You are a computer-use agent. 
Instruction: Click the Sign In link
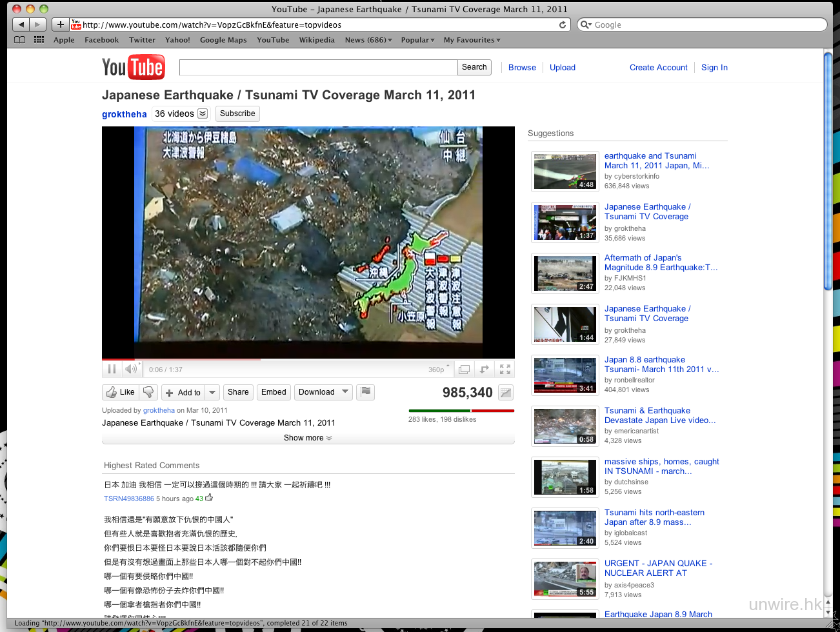(x=714, y=68)
